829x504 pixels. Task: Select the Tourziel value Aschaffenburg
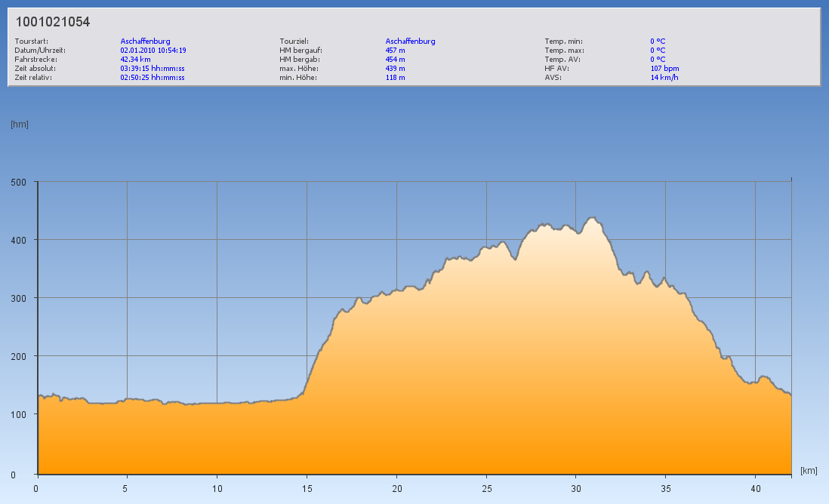[410, 41]
